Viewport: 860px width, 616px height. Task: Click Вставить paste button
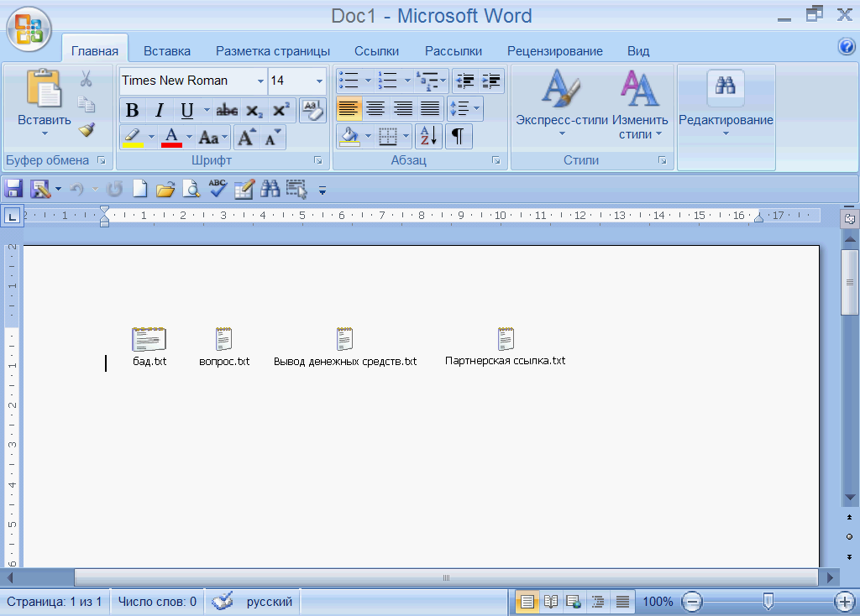pyautogui.click(x=44, y=103)
